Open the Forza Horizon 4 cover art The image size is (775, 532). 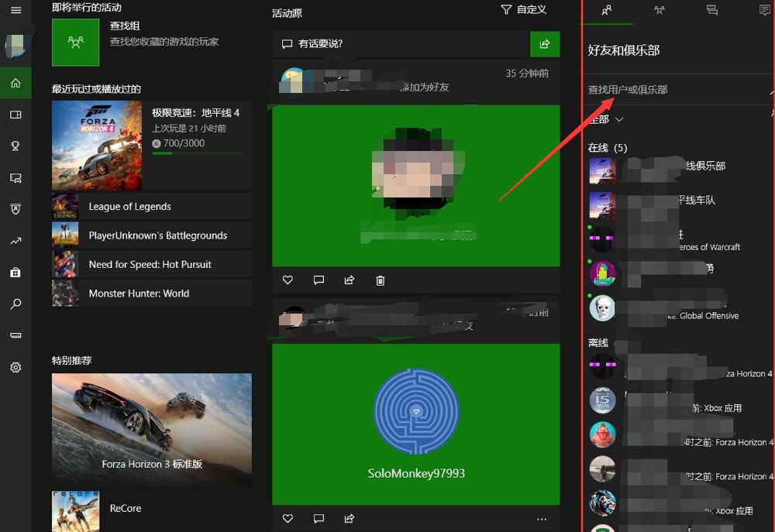tap(97, 146)
